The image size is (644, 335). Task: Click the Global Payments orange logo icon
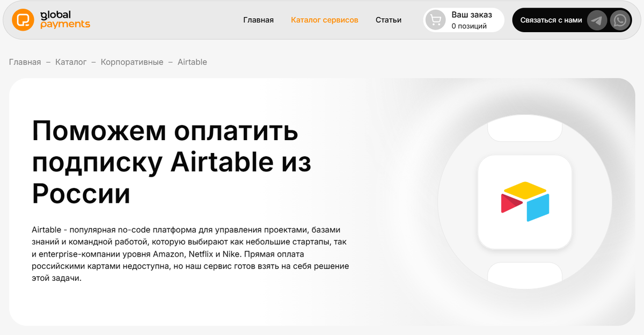point(23,20)
